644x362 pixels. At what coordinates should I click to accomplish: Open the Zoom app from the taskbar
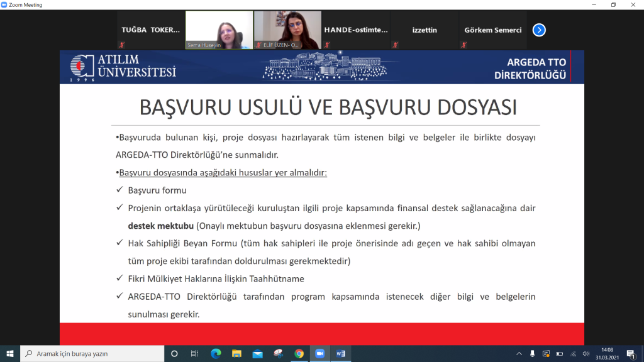coord(319,353)
